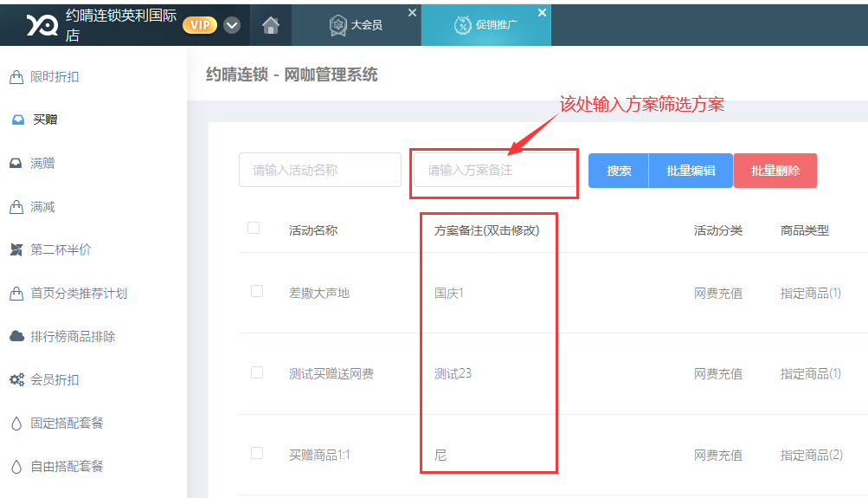868x498 pixels.
Task: Open 首页分类推荐计划 in the sidebar
Action: (79, 293)
